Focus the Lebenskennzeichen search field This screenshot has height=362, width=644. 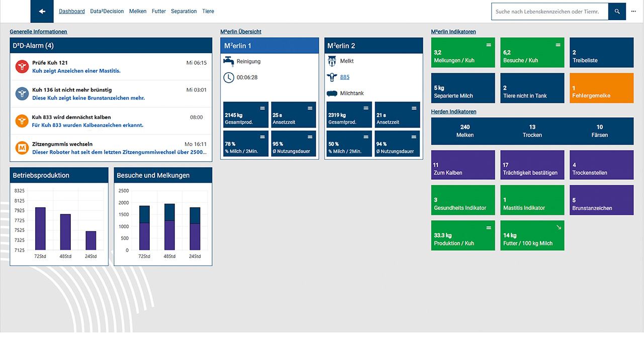(x=549, y=12)
